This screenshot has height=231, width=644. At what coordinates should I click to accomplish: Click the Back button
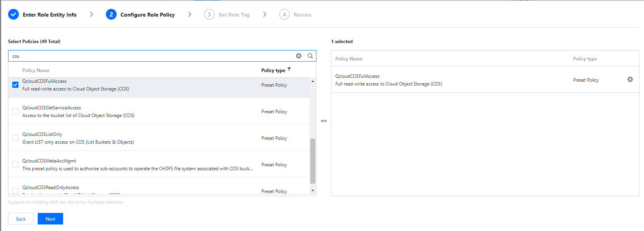tap(21, 219)
